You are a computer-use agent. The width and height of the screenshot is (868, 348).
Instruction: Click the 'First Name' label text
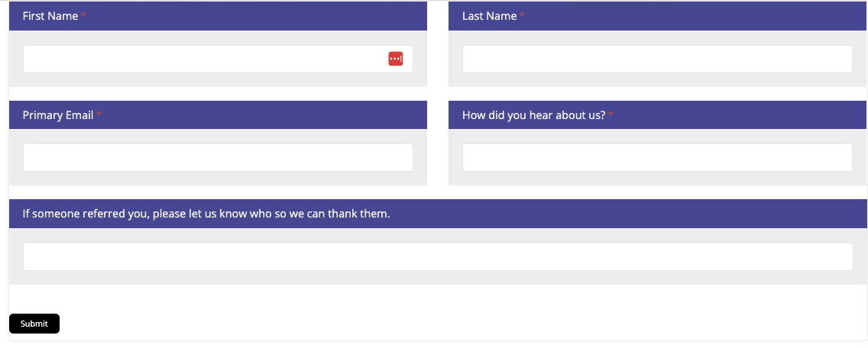click(50, 16)
